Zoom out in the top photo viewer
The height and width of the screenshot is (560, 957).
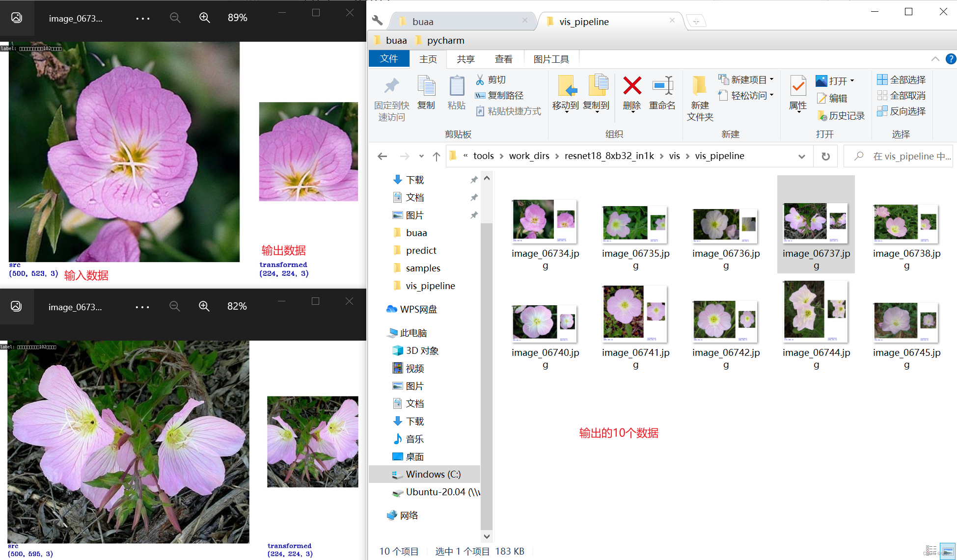tap(175, 18)
